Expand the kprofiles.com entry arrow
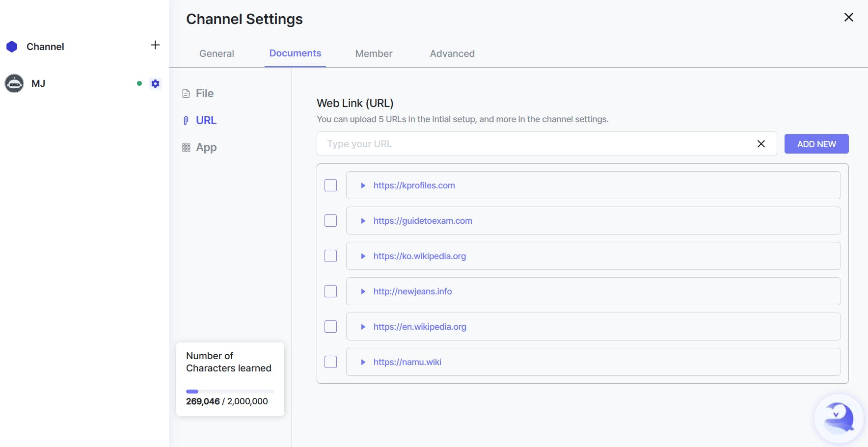This screenshot has width=868, height=447. [x=363, y=185]
